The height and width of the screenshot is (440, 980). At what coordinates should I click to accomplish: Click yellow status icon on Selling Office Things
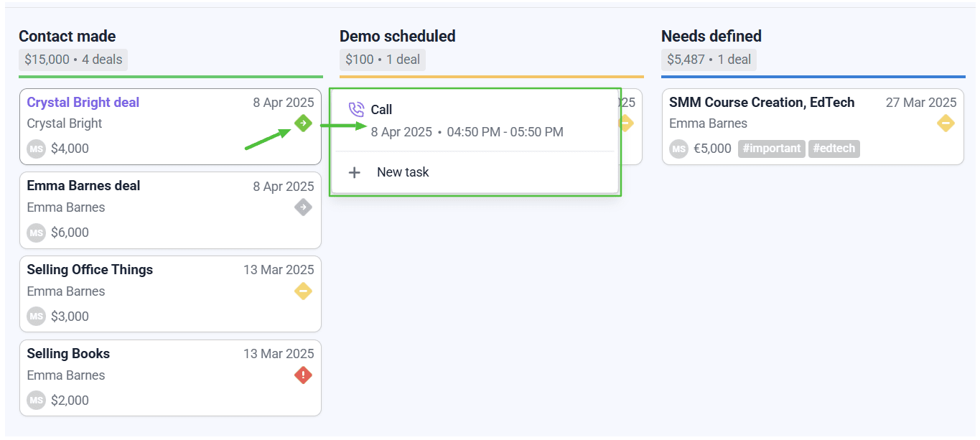(x=303, y=291)
